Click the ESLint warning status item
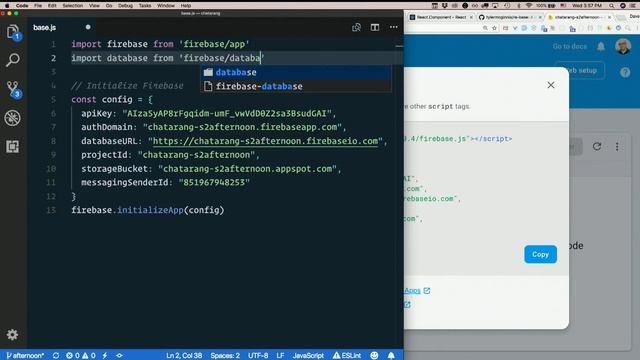 (347, 356)
